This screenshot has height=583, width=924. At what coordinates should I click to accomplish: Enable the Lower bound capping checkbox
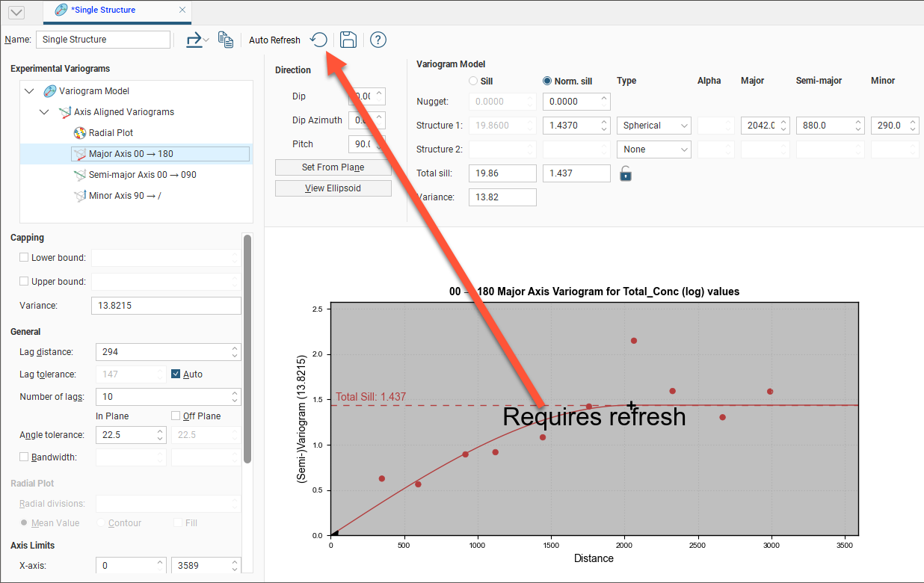[25, 258]
